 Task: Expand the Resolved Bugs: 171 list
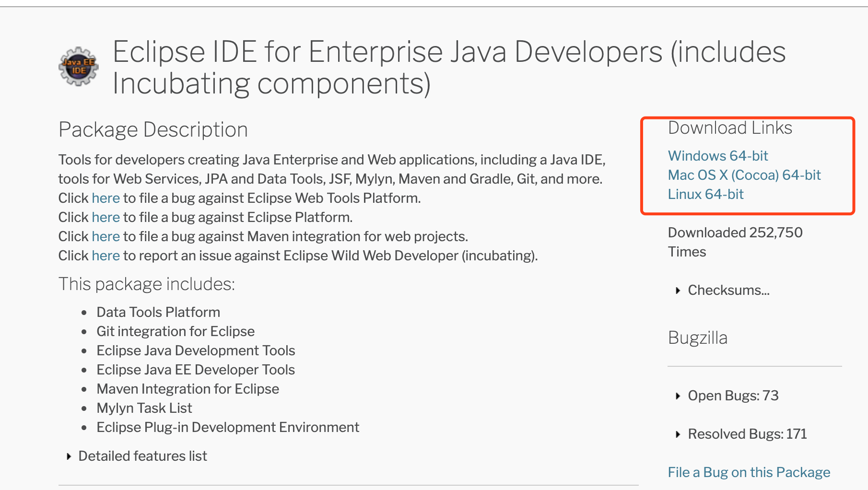[x=741, y=434]
